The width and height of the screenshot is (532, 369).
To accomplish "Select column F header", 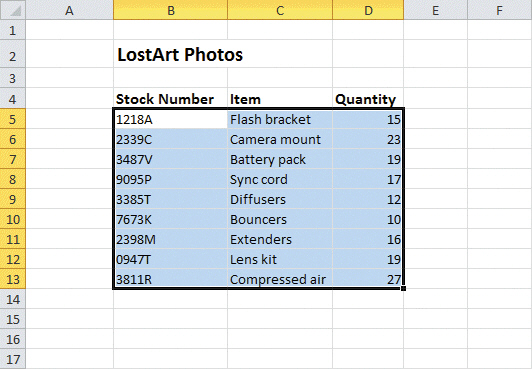I will click(x=500, y=9).
